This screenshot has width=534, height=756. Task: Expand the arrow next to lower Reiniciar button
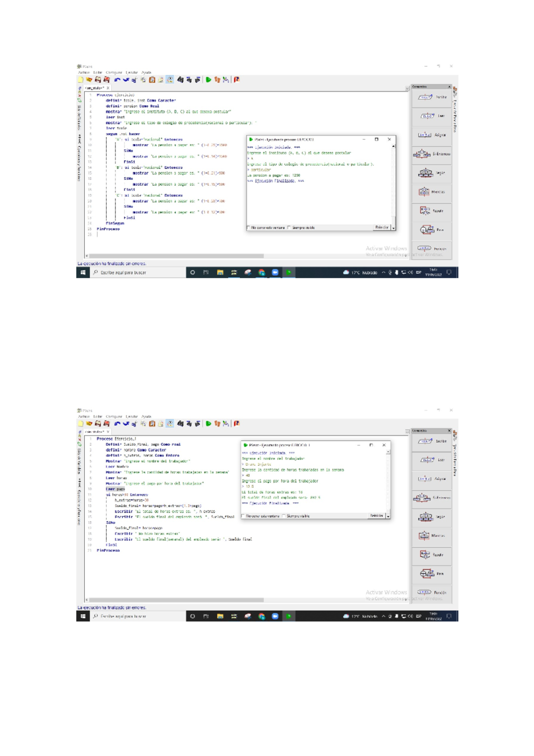pos(388,516)
